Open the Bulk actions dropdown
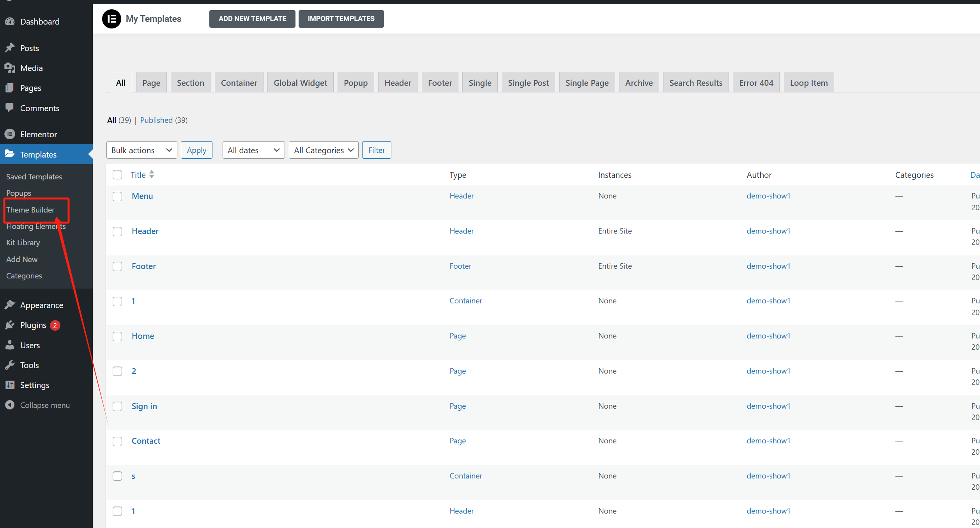Screen dimensions: 980x528 [x=142, y=150]
